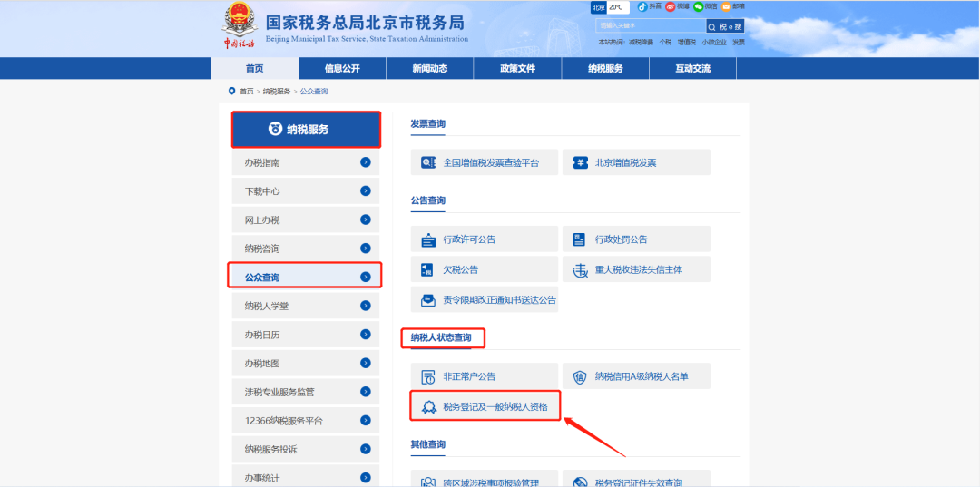Expand 12366纳税服务平台 via its arrow

point(366,420)
